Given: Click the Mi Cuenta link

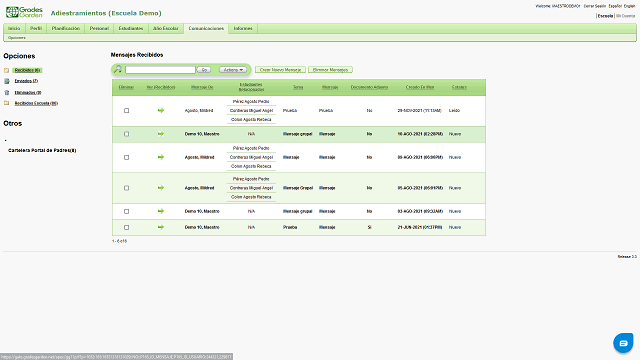Looking at the screenshot, I should coord(626,16).
